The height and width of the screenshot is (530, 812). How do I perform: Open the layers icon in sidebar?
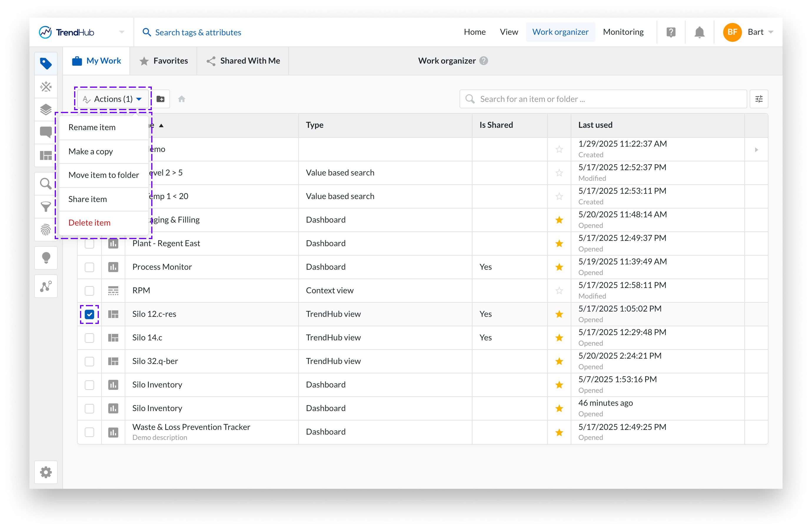pyautogui.click(x=46, y=110)
